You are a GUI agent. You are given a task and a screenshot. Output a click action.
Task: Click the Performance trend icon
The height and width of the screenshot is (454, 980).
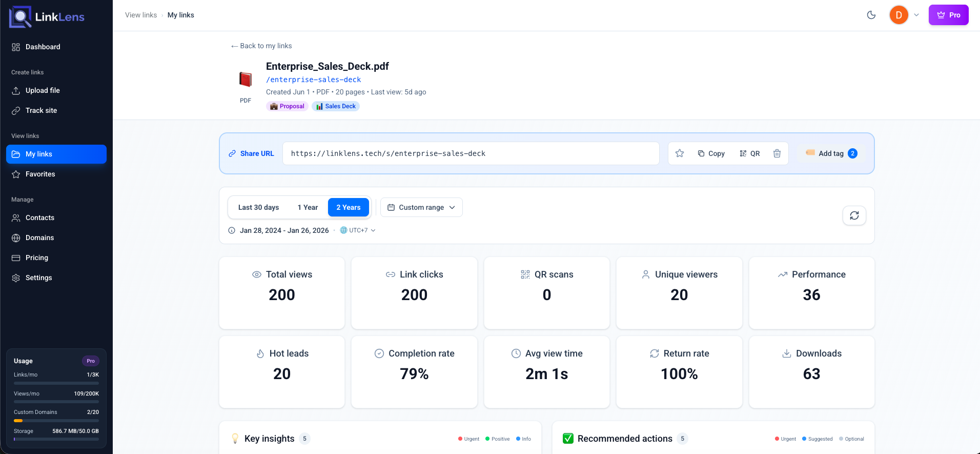(x=783, y=274)
